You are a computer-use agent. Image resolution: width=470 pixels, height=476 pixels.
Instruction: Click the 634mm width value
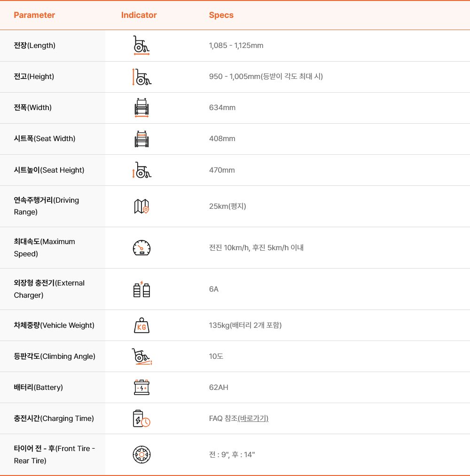pyautogui.click(x=222, y=108)
